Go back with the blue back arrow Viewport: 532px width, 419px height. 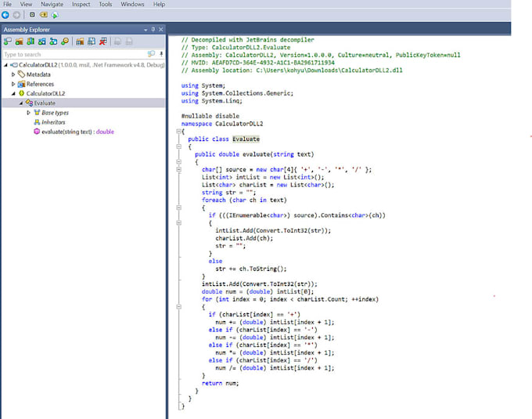pyautogui.click(x=5, y=15)
